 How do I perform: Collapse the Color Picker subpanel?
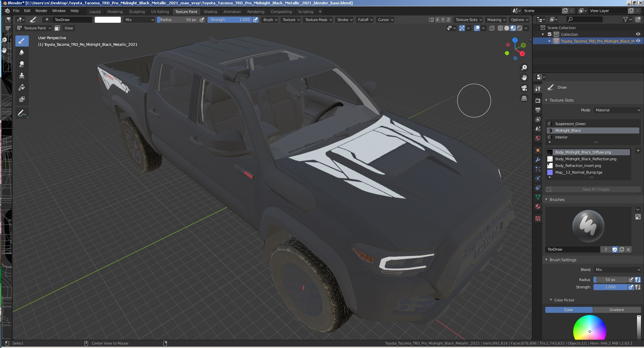[551, 300]
